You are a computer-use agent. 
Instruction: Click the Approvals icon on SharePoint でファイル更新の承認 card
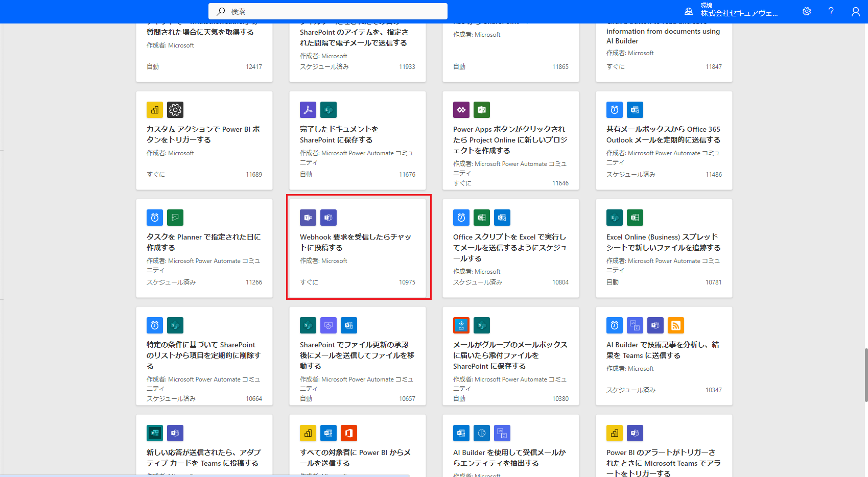pyautogui.click(x=329, y=325)
